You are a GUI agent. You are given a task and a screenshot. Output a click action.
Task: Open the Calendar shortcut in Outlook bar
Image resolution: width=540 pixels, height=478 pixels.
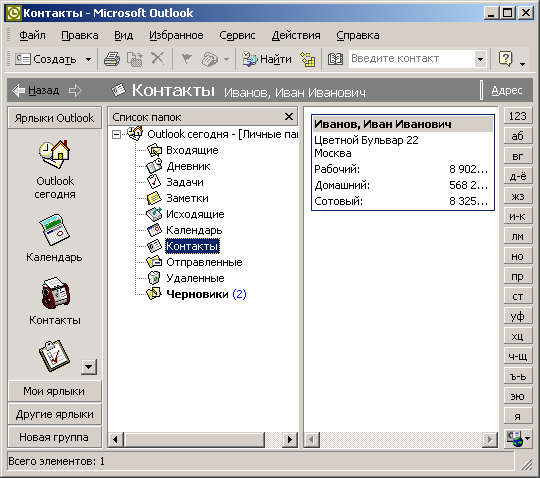click(x=54, y=239)
